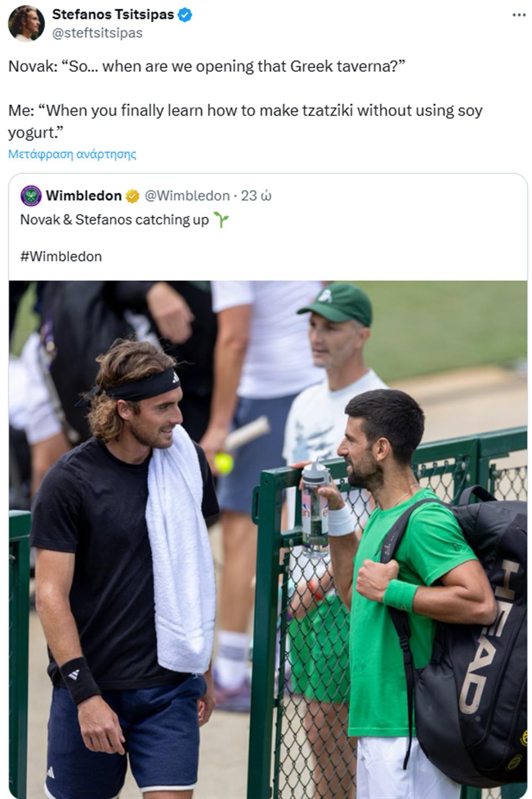Screen dimensions: 532x799
Task: Click the white towel in the photo
Action: click(x=178, y=560)
